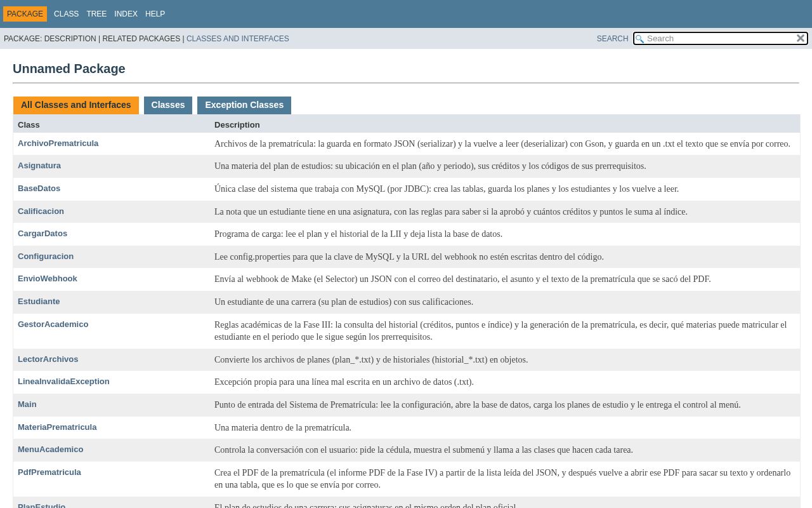Jump to CLASSES AND INTERFACES section

pyautogui.click(x=237, y=39)
